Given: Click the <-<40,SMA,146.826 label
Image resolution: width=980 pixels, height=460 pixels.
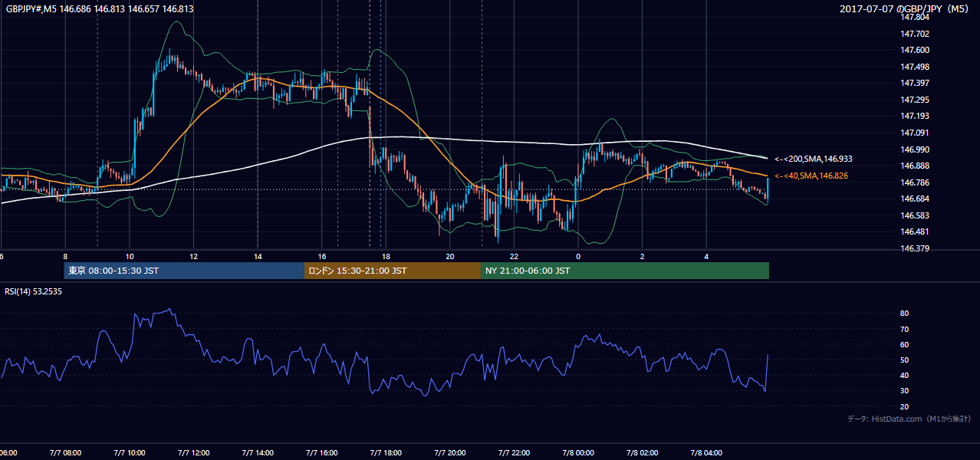Looking at the screenshot, I should (x=813, y=176).
